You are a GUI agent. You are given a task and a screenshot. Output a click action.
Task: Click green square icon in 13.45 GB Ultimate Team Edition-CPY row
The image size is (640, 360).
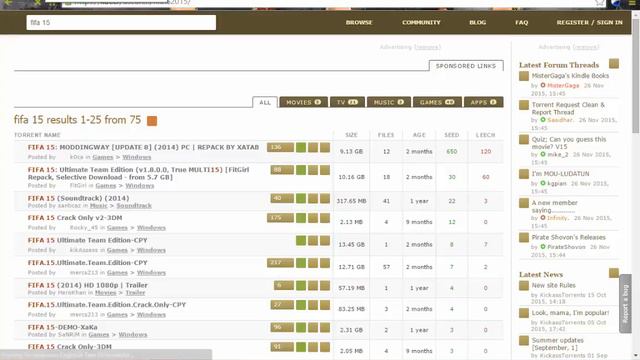(301, 240)
